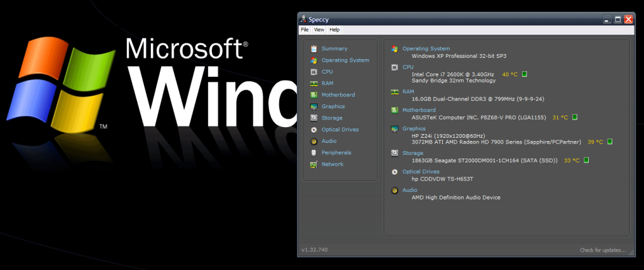Screen dimensions: 644x270
Task: Select the CPU chip icon in sidebar
Action: coord(313,72)
